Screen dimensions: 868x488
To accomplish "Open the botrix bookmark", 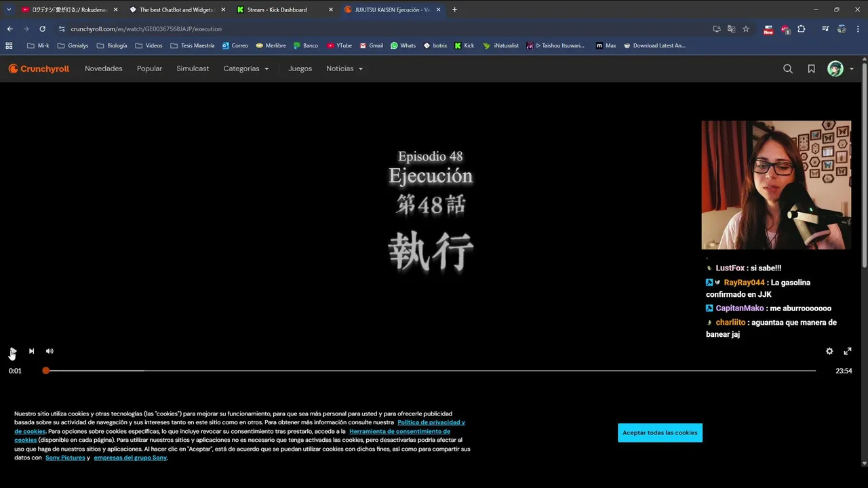I will pyautogui.click(x=435, y=45).
